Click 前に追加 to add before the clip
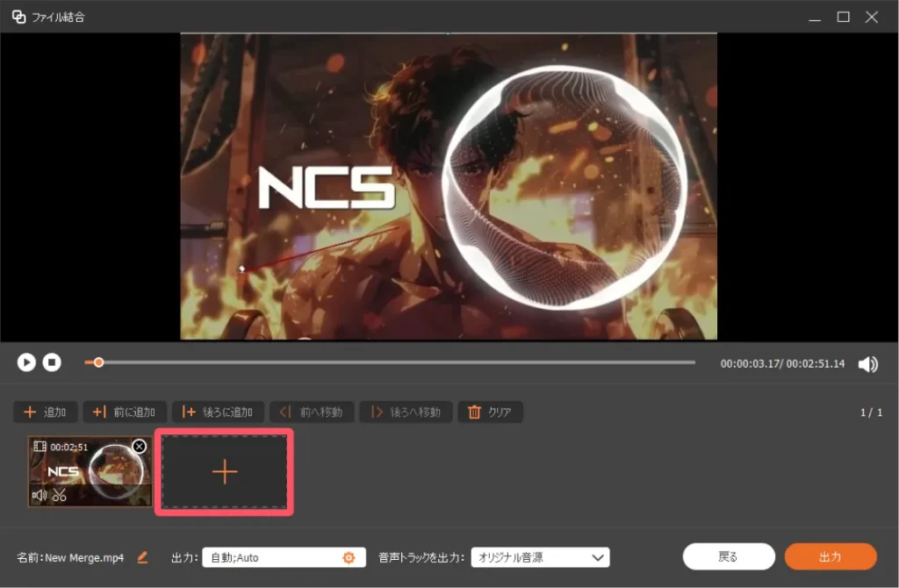Screen dimensions: 899x588 125,412
